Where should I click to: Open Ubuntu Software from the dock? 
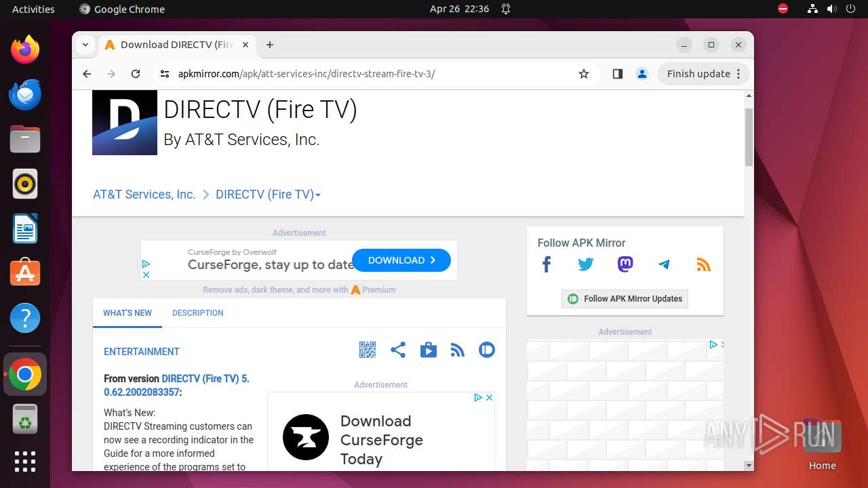pyautogui.click(x=25, y=273)
